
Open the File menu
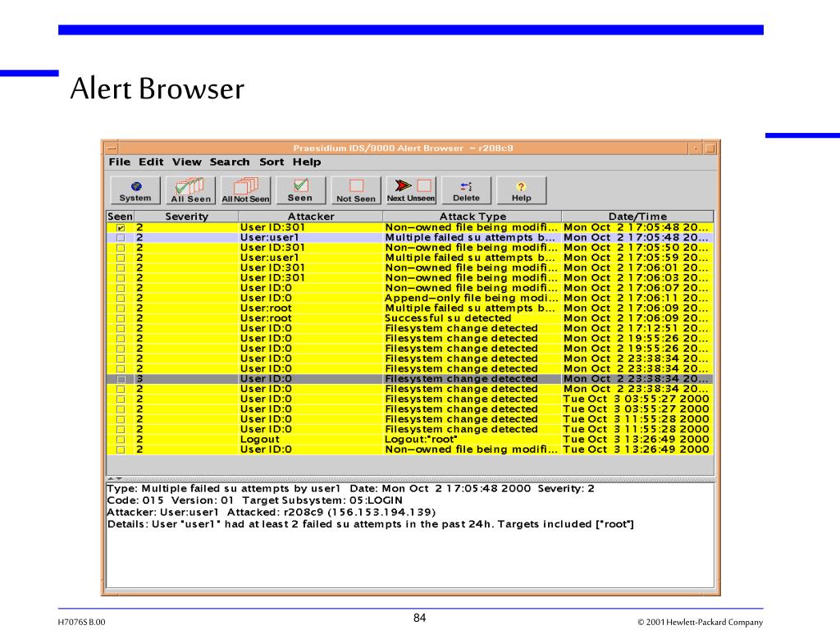pos(120,162)
